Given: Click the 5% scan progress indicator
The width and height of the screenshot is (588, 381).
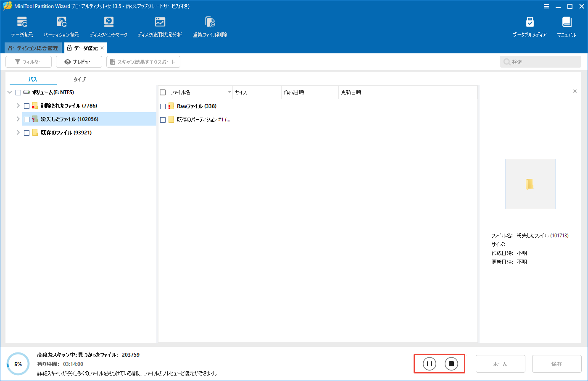Looking at the screenshot, I should [18, 364].
